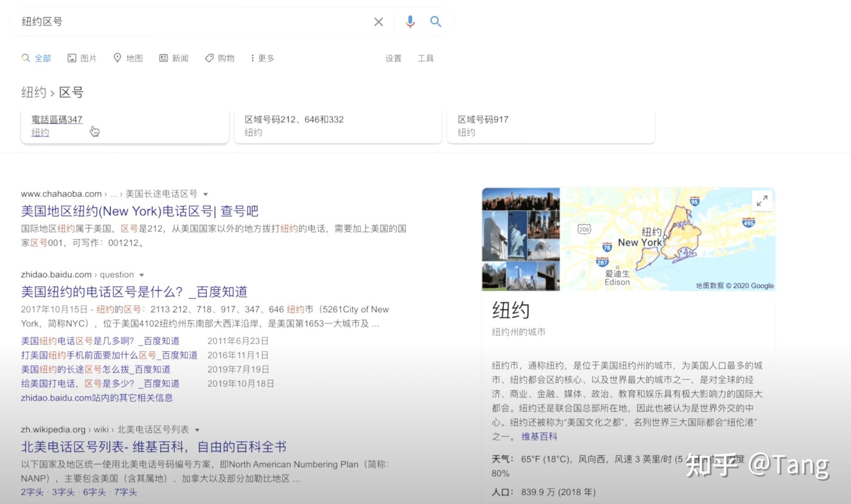Click the 天气 weather label
The height and width of the screenshot is (504, 851).
(x=503, y=459)
